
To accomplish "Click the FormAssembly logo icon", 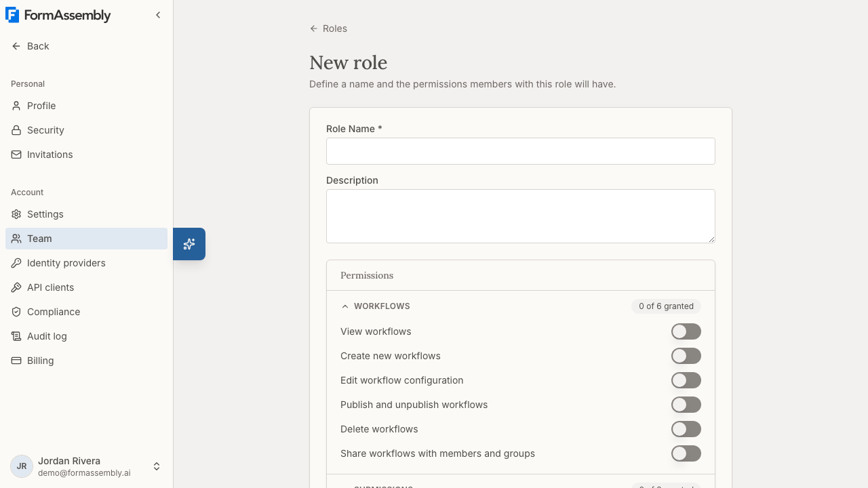I will pyautogui.click(x=12, y=15).
